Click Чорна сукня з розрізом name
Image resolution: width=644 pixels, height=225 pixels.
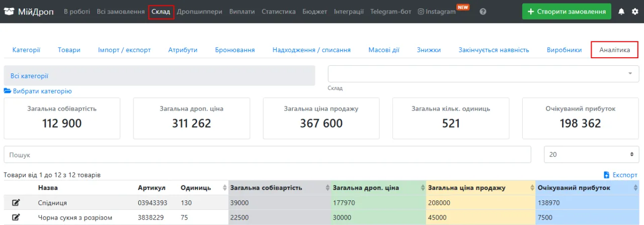tap(75, 217)
